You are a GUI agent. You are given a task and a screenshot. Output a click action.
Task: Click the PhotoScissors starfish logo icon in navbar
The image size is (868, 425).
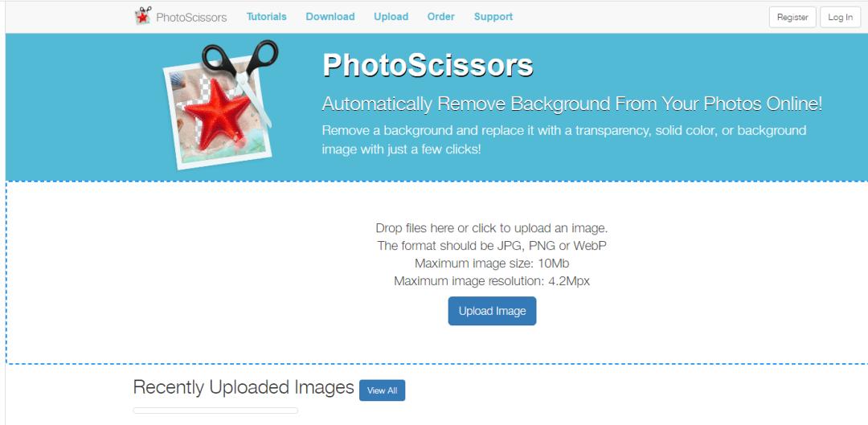(x=143, y=16)
